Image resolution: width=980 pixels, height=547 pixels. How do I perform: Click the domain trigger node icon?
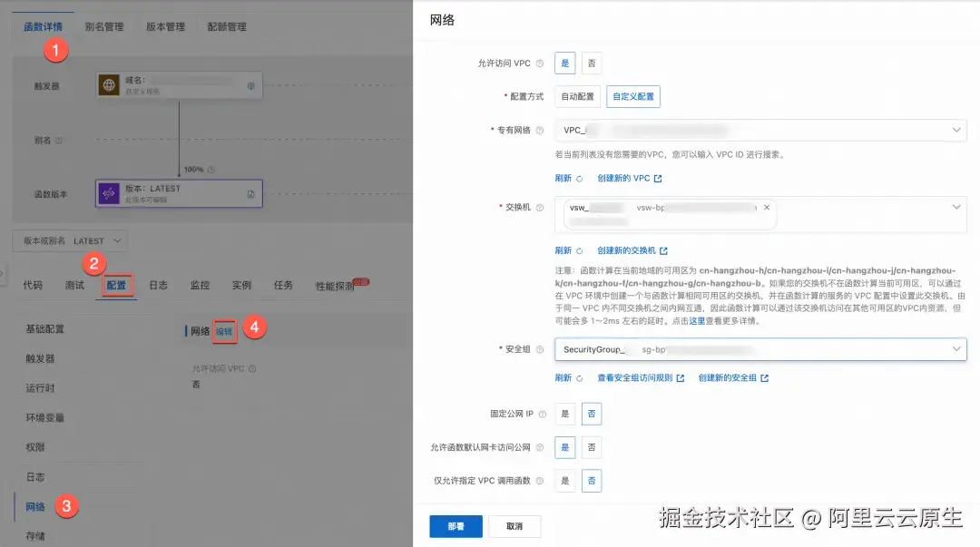coord(109,83)
